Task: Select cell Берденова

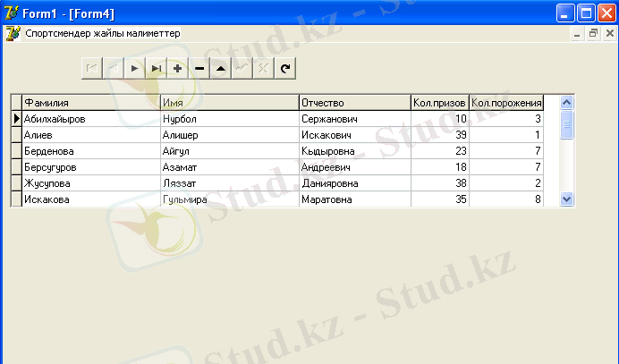Action: (x=91, y=151)
